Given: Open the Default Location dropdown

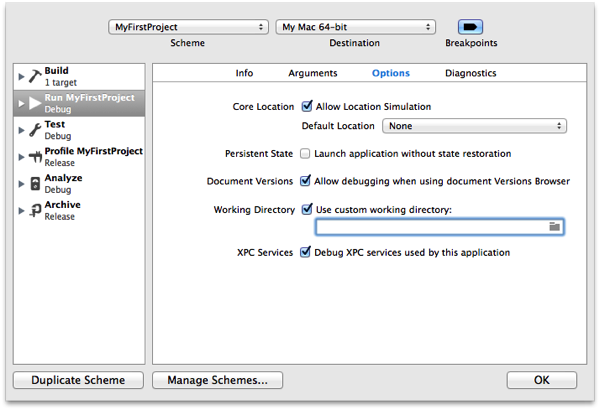Looking at the screenshot, I should point(474,126).
